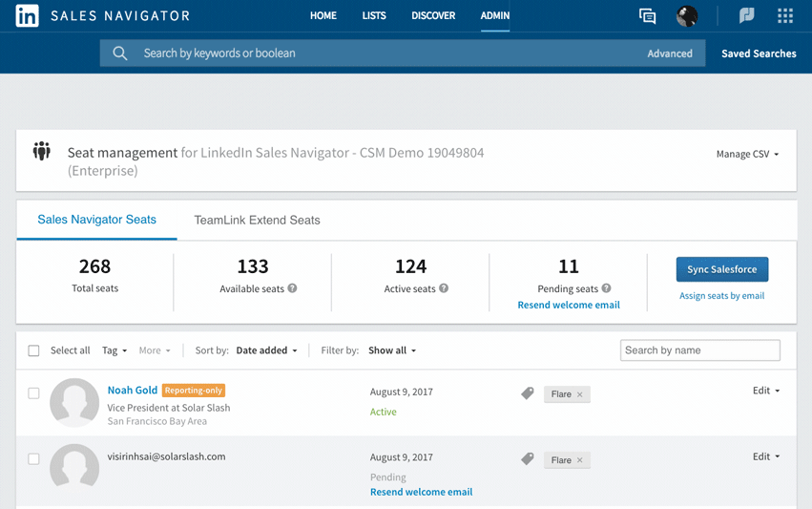This screenshot has height=509, width=812.
Task: Click the search magnifier icon
Action: (x=119, y=53)
